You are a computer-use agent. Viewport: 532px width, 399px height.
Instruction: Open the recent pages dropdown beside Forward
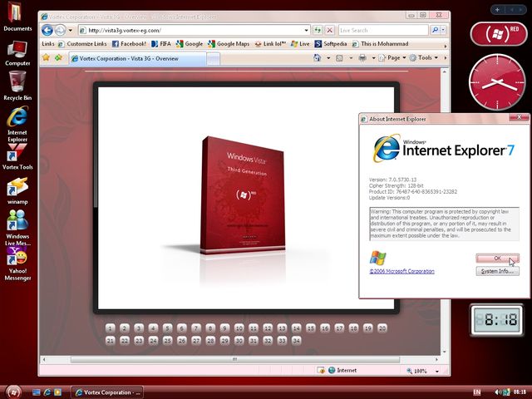click(70, 31)
